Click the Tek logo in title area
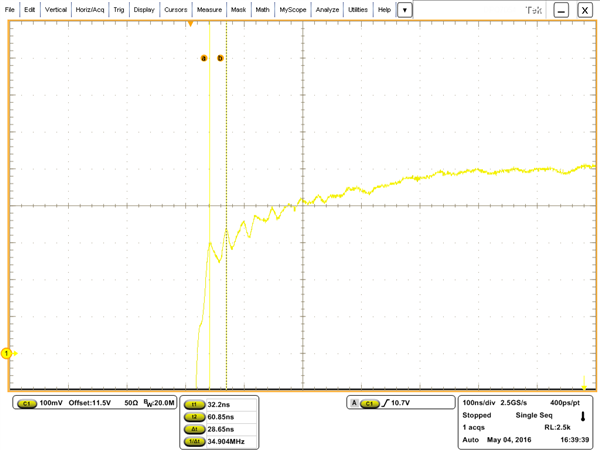The image size is (600, 450). tap(534, 10)
